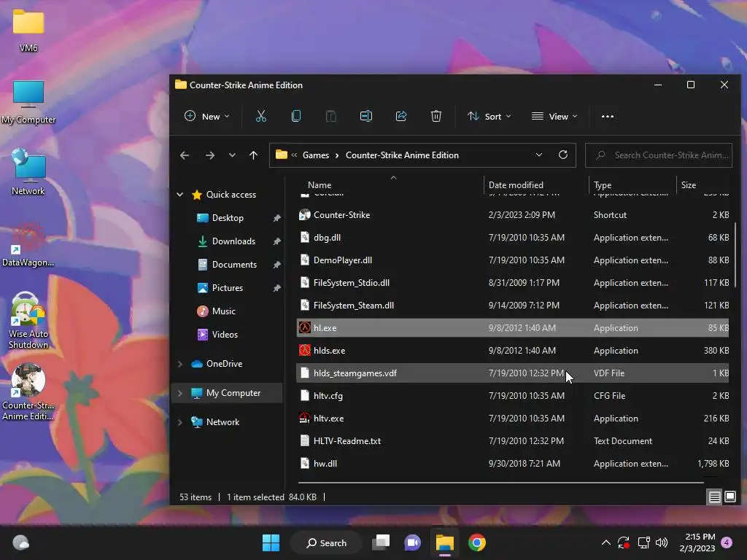
Task: Go forward with the right arrow
Action: point(209,155)
